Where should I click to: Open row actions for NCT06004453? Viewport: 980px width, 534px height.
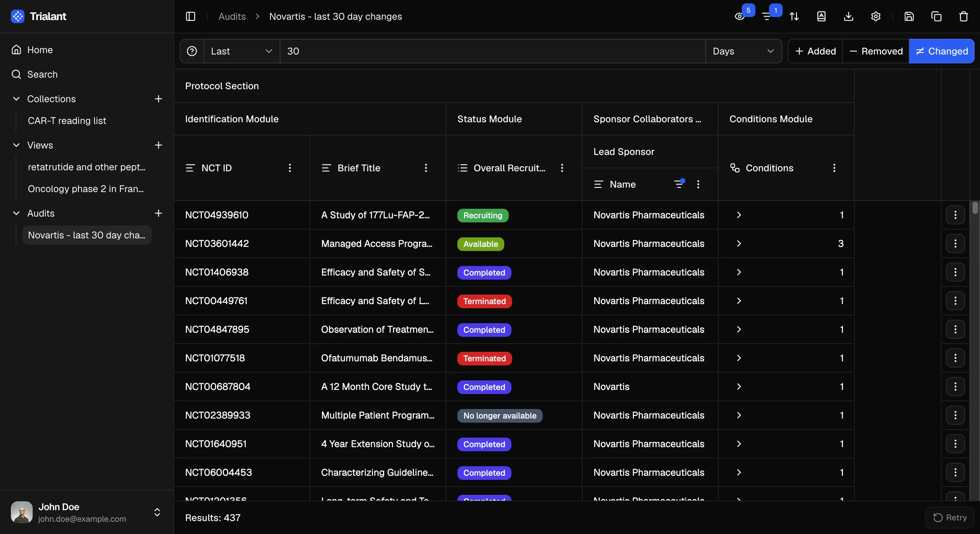coord(955,472)
